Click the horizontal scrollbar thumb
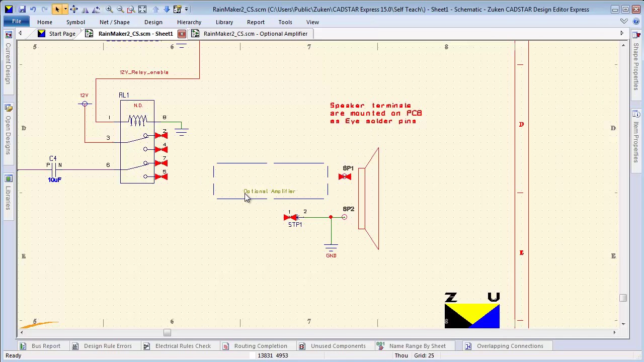 (167, 332)
